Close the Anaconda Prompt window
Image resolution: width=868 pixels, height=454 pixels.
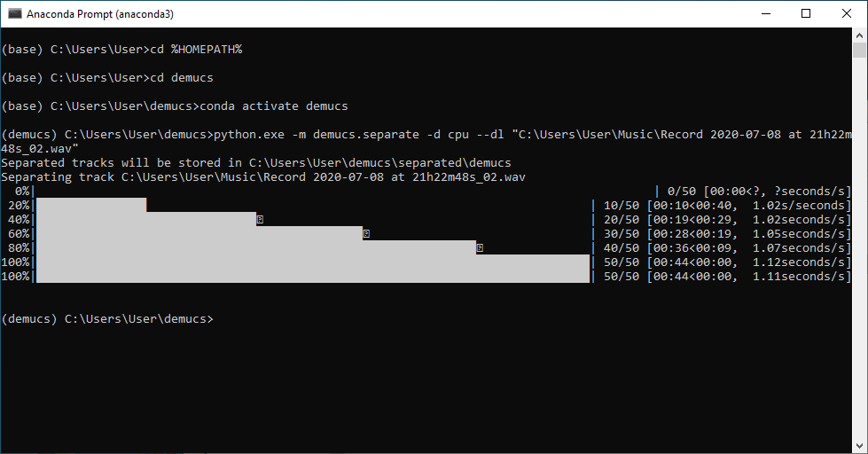[x=846, y=13]
